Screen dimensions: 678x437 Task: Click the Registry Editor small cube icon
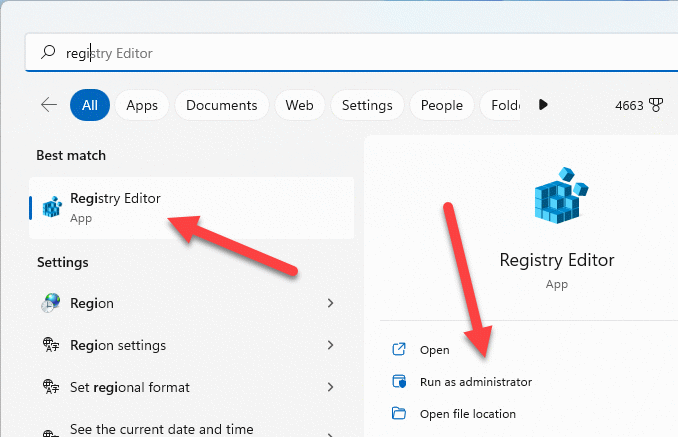(52, 207)
